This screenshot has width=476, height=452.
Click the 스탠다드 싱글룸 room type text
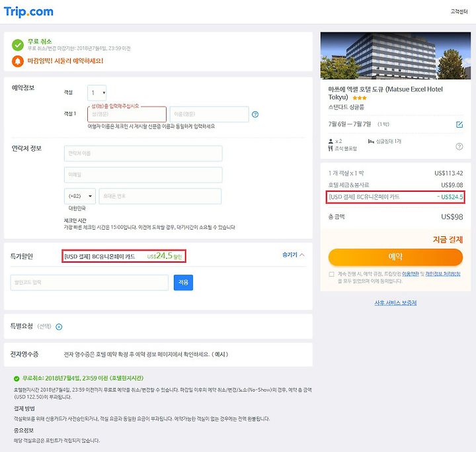346,107
